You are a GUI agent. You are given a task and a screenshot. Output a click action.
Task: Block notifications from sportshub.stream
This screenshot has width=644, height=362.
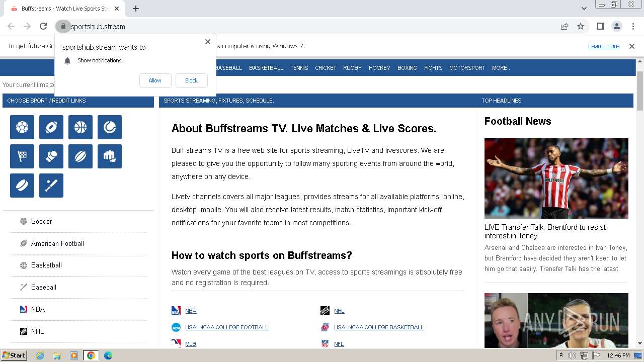point(191,80)
